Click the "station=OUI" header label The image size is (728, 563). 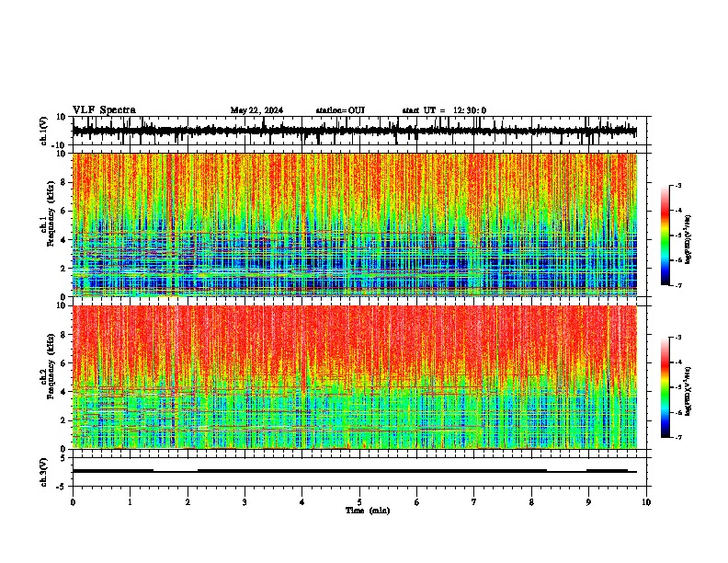pos(340,110)
